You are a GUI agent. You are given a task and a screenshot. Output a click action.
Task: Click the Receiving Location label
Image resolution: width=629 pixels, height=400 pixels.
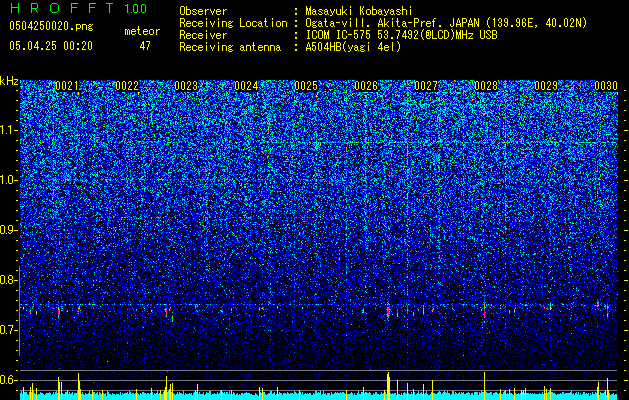pyautogui.click(x=233, y=23)
